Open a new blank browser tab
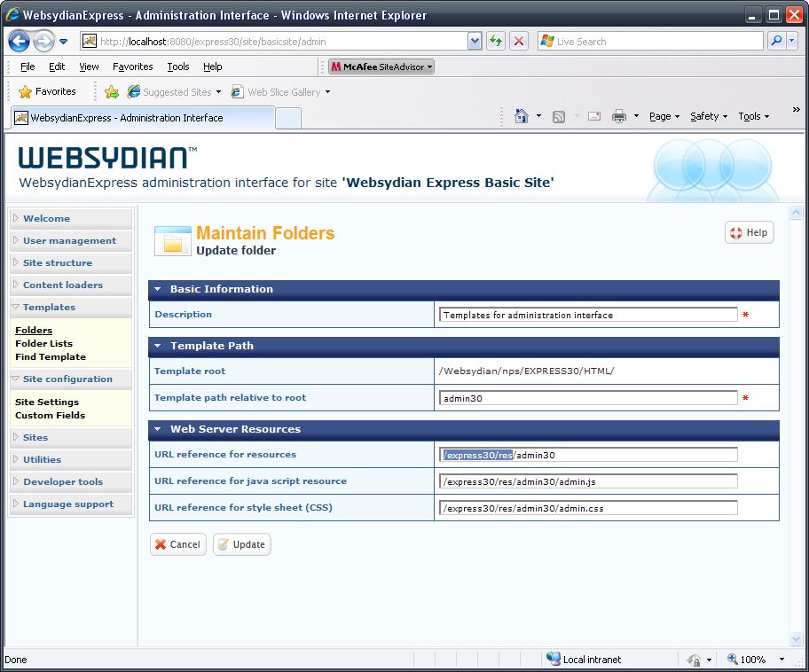This screenshot has height=672, width=809. (x=288, y=119)
